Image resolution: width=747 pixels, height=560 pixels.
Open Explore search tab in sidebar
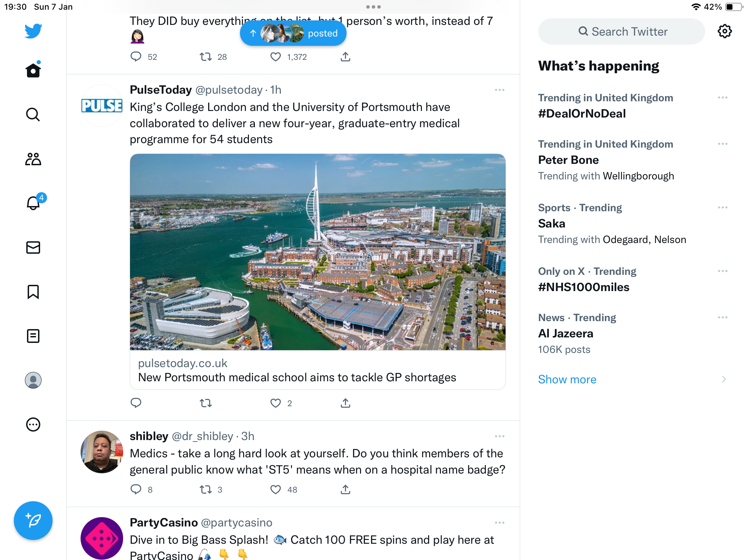tap(33, 114)
